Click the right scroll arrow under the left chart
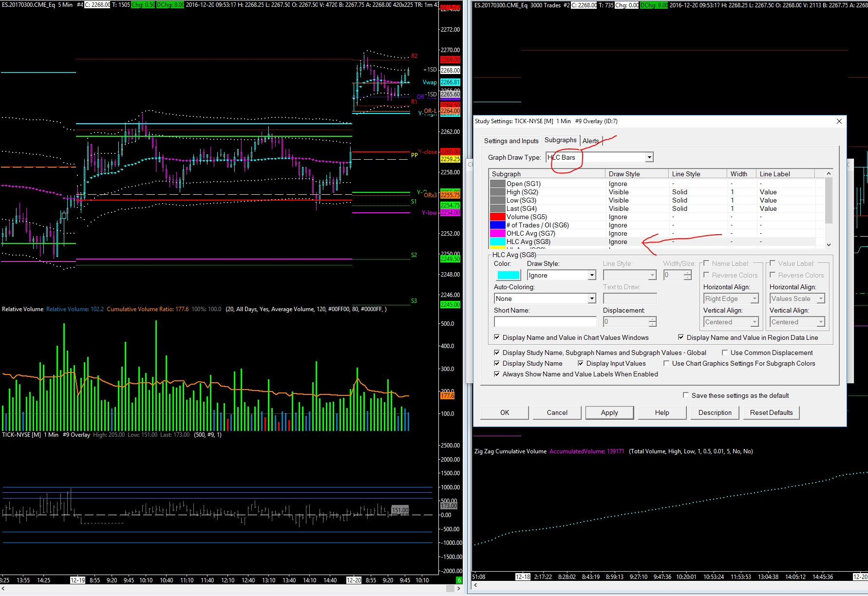868x596 pixels. pos(458,589)
